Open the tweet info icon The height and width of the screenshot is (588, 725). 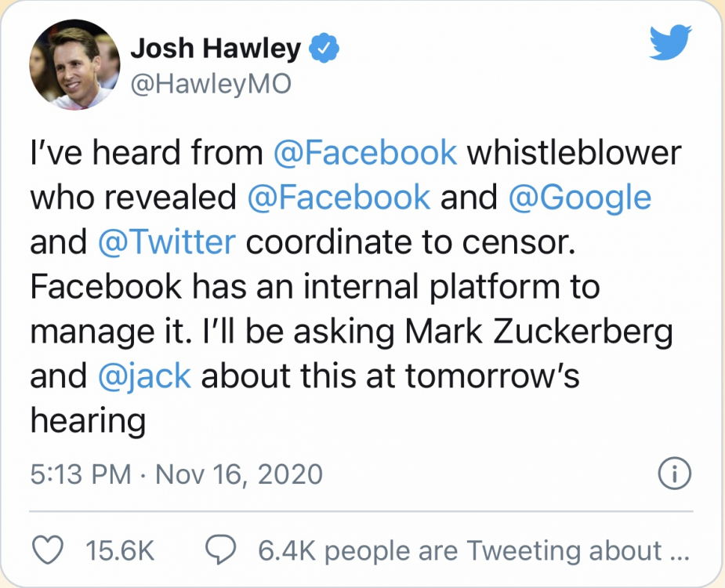pyautogui.click(x=675, y=474)
